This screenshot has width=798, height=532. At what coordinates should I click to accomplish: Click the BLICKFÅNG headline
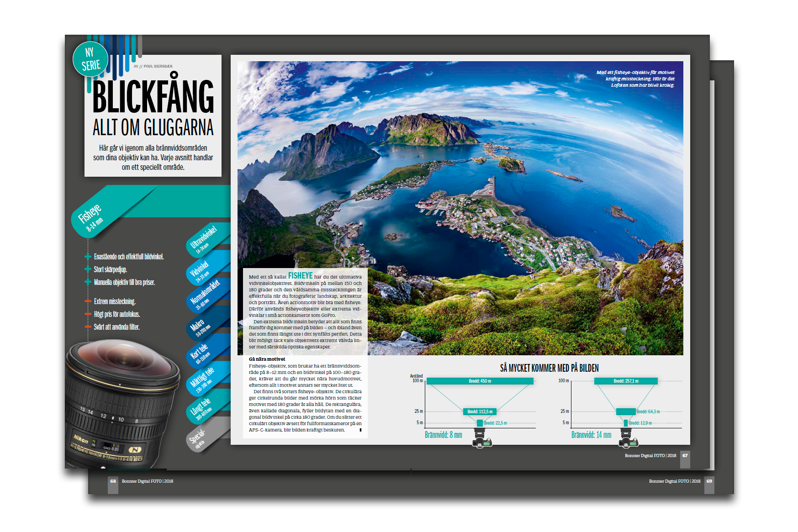pyautogui.click(x=153, y=97)
